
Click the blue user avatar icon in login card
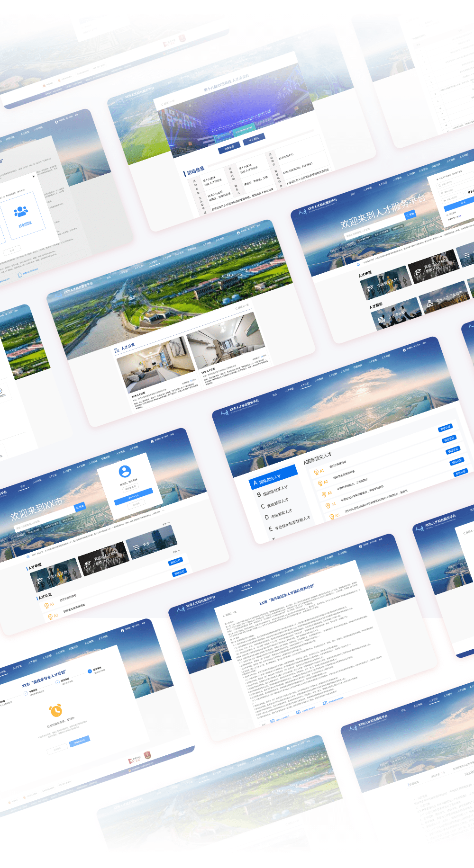point(125,471)
